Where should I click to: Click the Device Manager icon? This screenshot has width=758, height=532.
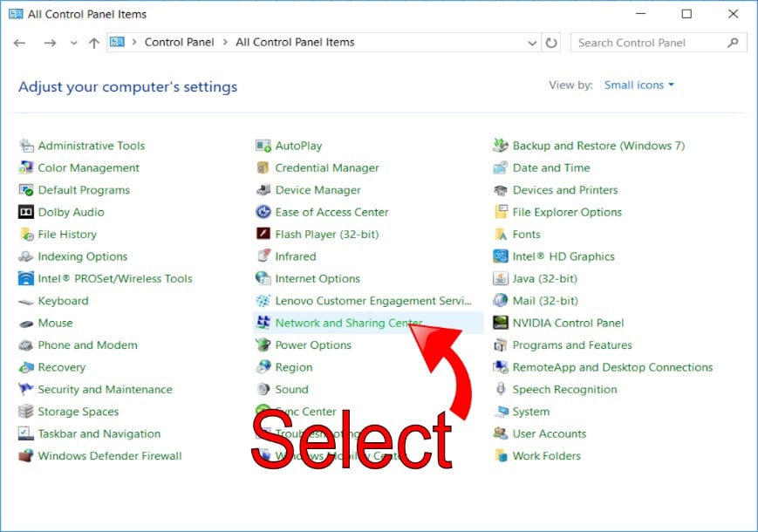[x=263, y=190]
